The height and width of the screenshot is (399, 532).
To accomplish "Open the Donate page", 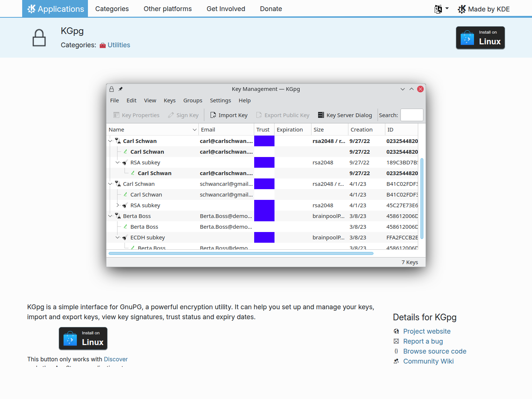I will coord(271,8).
